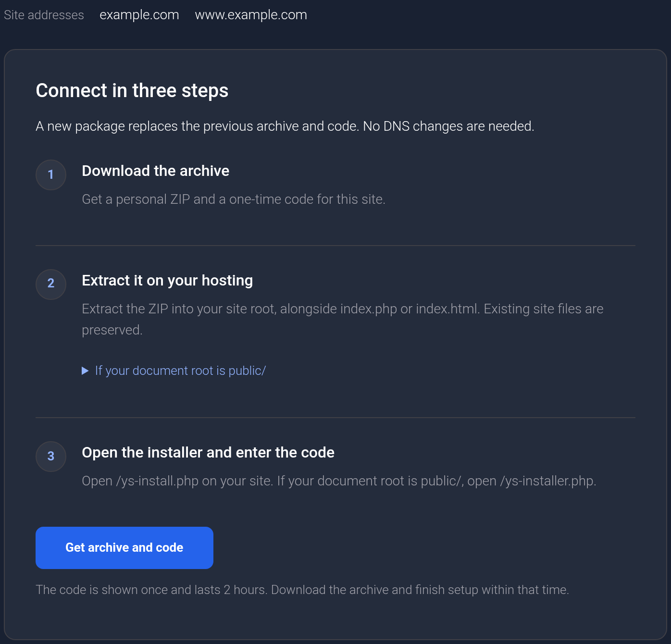Click the 'Site addresses' label
The height and width of the screenshot is (644, 671).
[x=44, y=15]
